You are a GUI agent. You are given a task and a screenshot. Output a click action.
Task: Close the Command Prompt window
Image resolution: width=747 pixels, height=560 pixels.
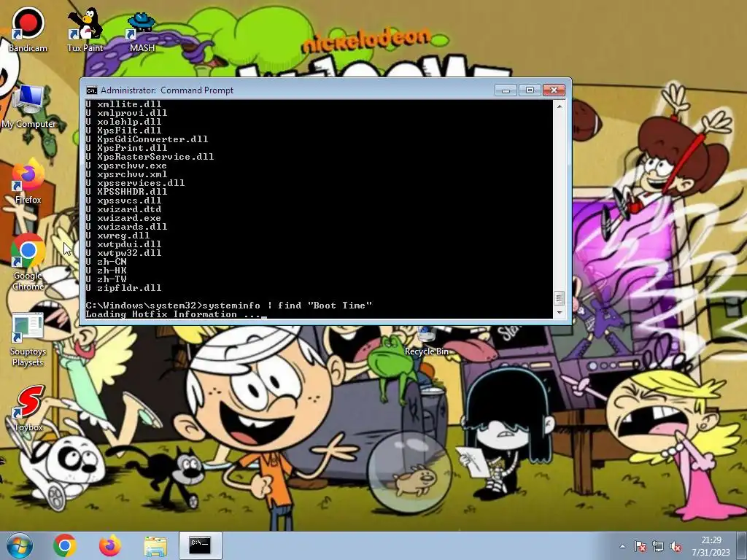point(554,90)
